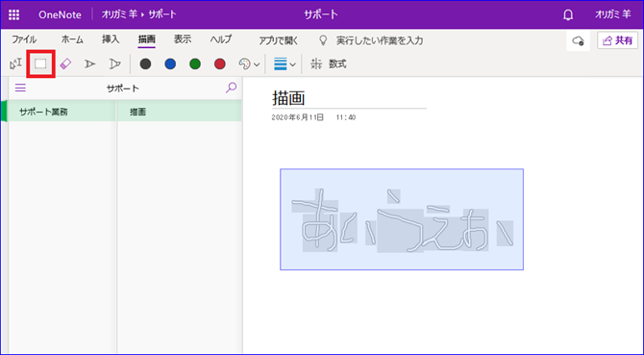Switch to the ヘルプ tab

(221, 39)
